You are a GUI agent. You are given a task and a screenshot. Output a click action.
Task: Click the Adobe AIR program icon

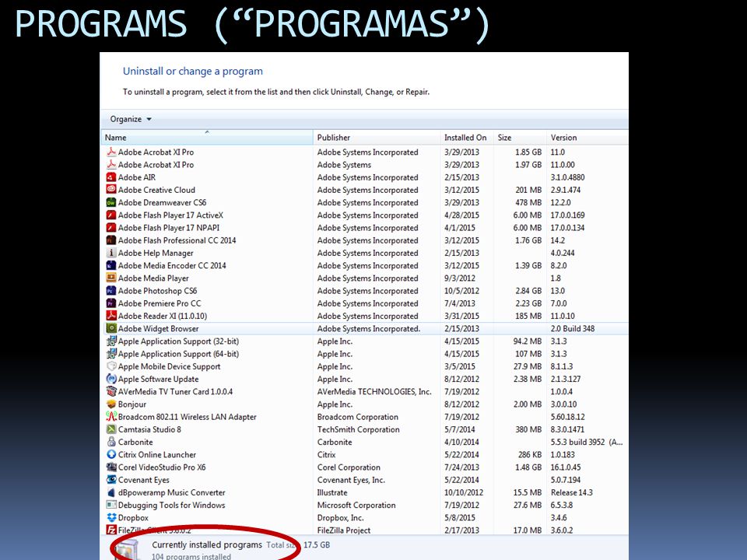pyautogui.click(x=111, y=177)
